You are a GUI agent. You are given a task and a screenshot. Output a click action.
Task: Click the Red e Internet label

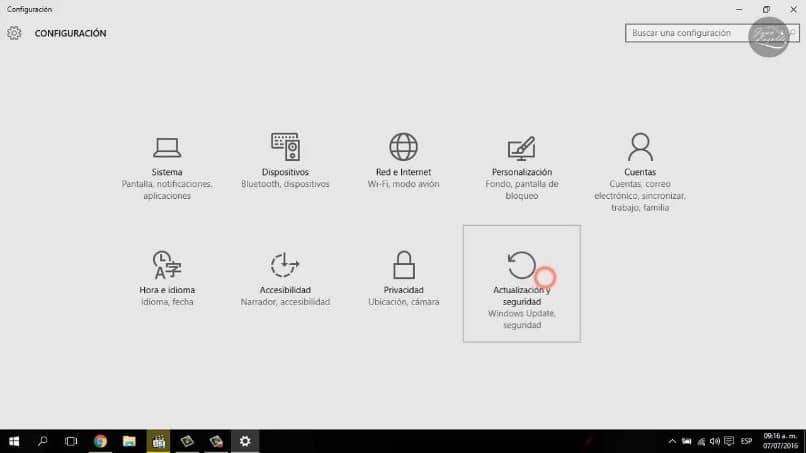[404, 172]
